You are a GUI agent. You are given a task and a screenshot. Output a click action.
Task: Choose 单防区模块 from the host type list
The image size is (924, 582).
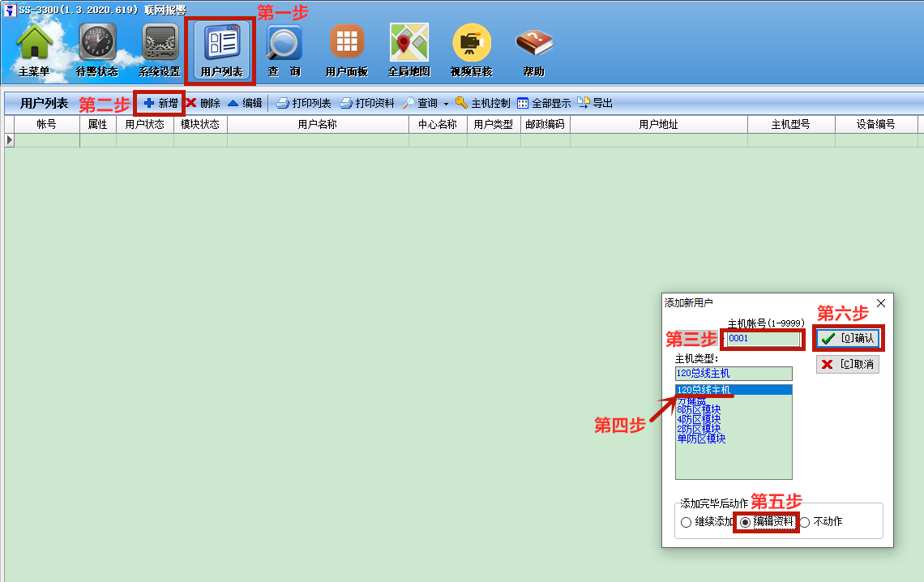click(x=700, y=439)
